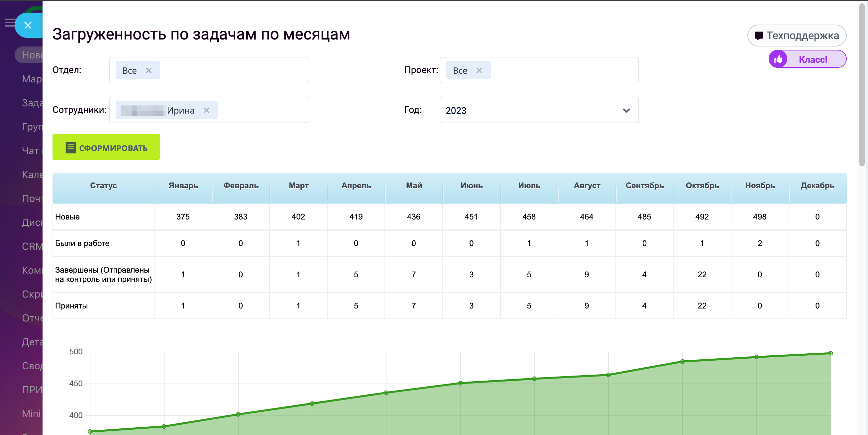Open the Mini item in sidebar
The height and width of the screenshot is (435, 868).
point(31,413)
